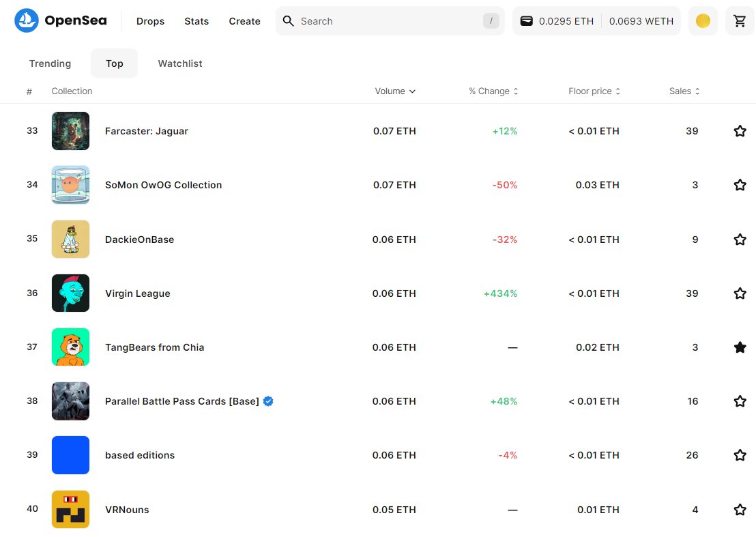Add VRNouns to watchlist via star
The height and width of the screenshot is (537, 756).
[740, 510]
